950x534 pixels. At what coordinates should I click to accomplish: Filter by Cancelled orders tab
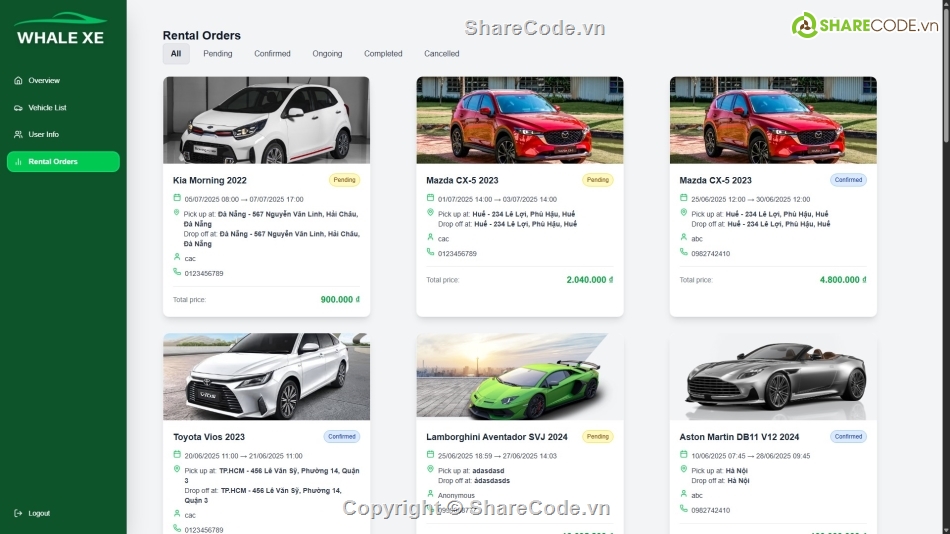442,54
